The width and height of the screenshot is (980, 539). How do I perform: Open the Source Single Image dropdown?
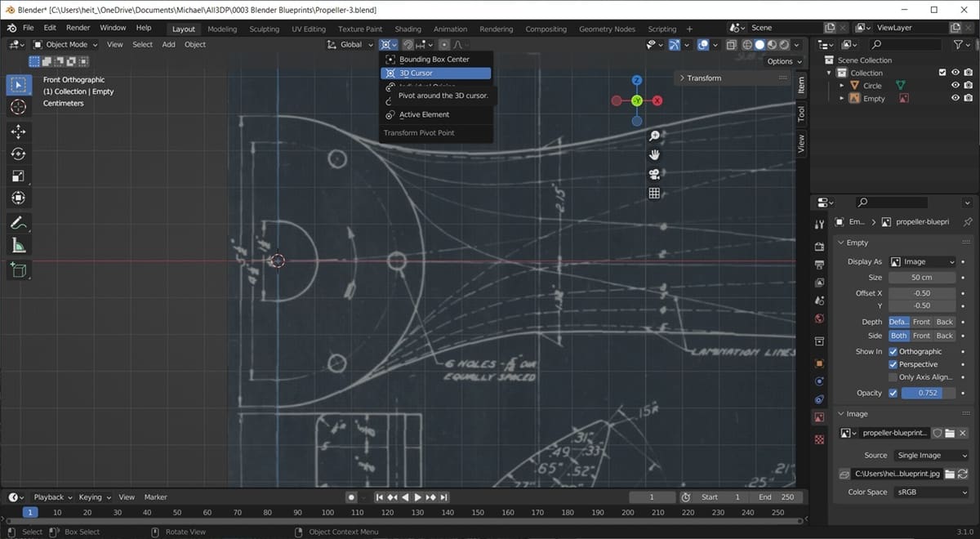tap(930, 456)
